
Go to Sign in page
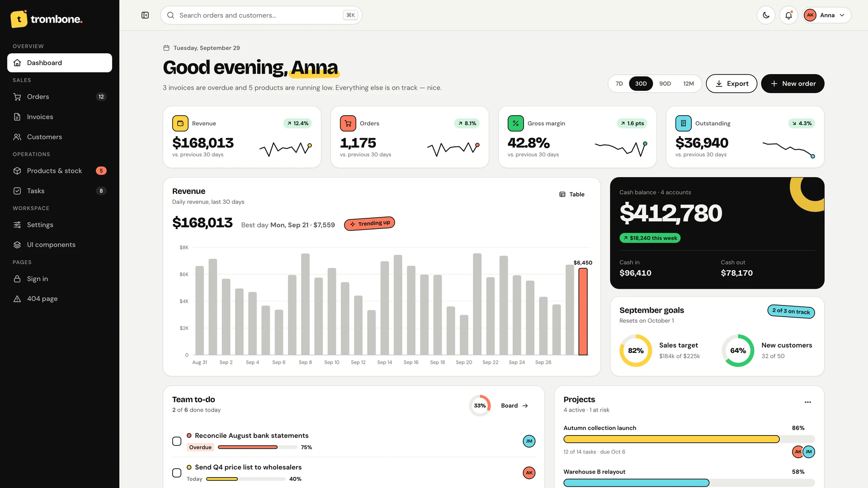click(x=60, y=279)
